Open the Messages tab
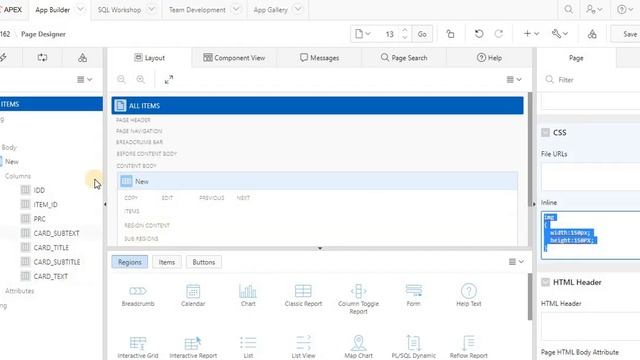 (x=319, y=58)
